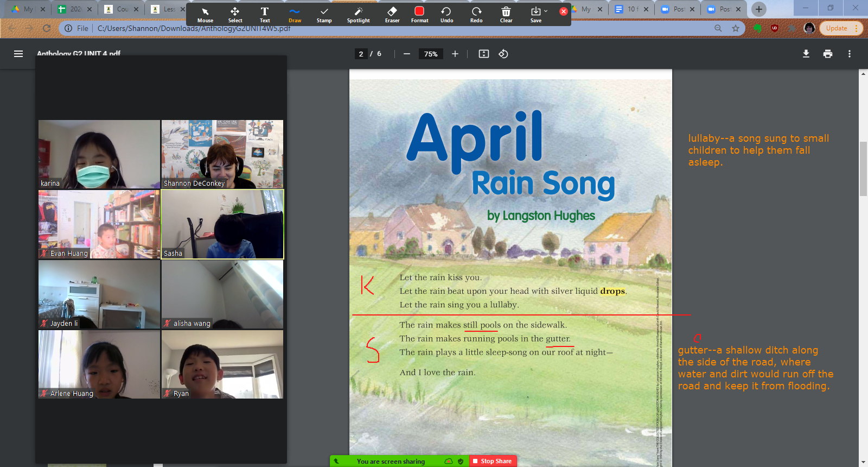Click the PDF vertical scrollbar thumb
Image resolution: width=868 pixels, height=467 pixels.
(x=863, y=168)
